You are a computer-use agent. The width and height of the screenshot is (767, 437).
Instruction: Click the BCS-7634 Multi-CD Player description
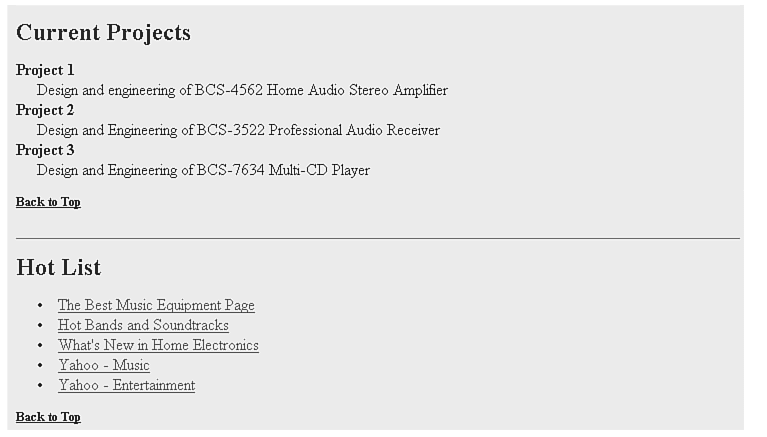[x=203, y=170]
